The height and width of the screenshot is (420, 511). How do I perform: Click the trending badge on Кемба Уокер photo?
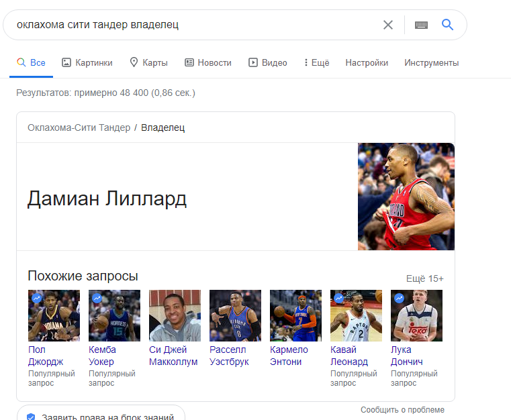pyautogui.click(x=97, y=298)
